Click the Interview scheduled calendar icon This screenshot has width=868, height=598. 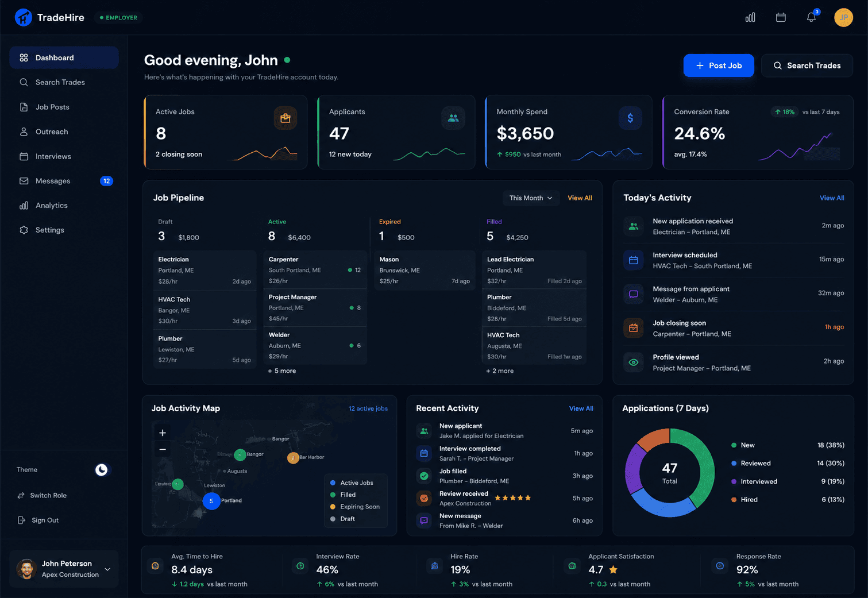[634, 260]
